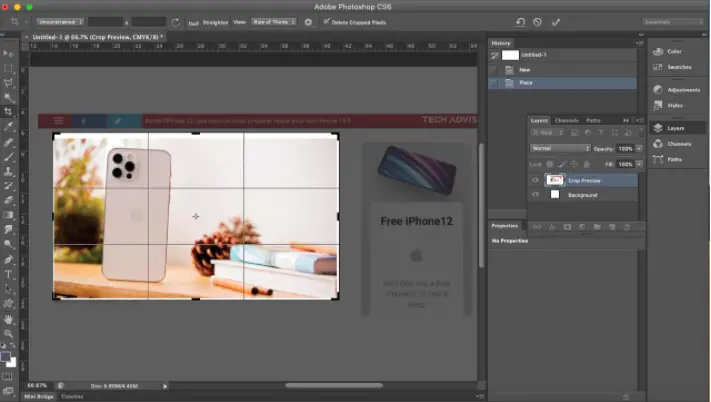711x402 pixels.
Task: Create a new group folder icon
Action: (x=597, y=227)
